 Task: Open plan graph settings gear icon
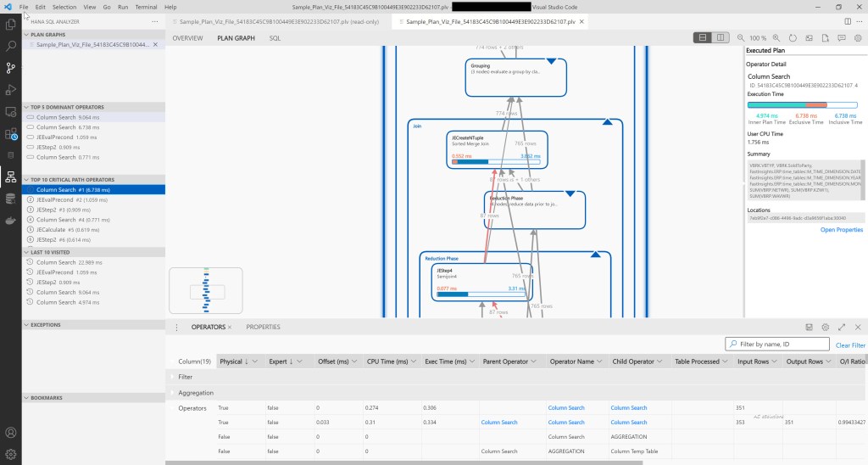tap(858, 38)
